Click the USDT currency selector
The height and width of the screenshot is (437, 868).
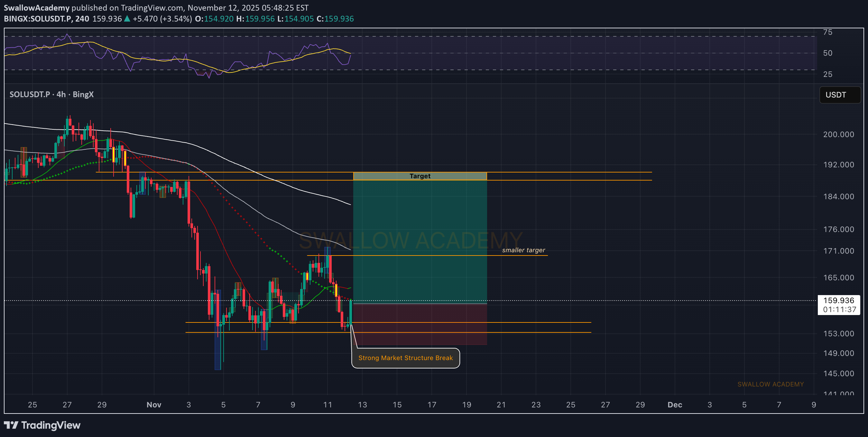tap(839, 95)
